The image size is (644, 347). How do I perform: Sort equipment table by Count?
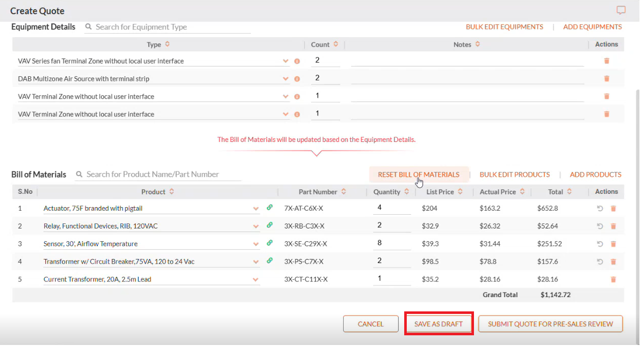335,44
